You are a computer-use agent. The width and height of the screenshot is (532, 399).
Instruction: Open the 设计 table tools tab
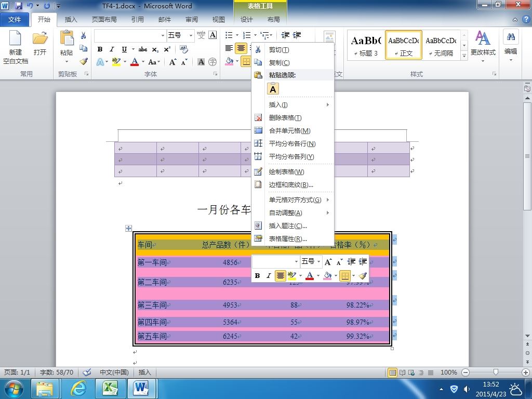coord(247,20)
